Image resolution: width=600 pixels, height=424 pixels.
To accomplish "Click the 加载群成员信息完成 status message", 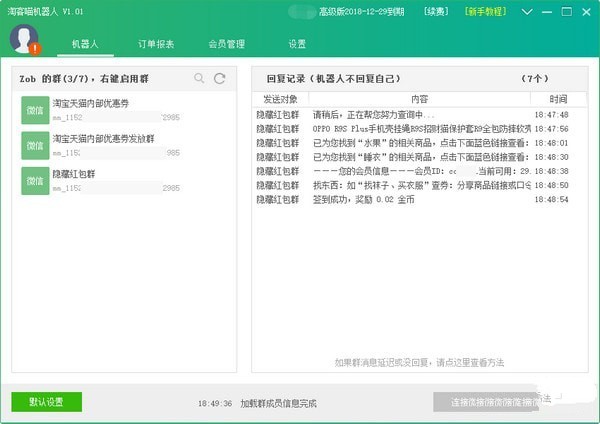I will tap(279, 403).
